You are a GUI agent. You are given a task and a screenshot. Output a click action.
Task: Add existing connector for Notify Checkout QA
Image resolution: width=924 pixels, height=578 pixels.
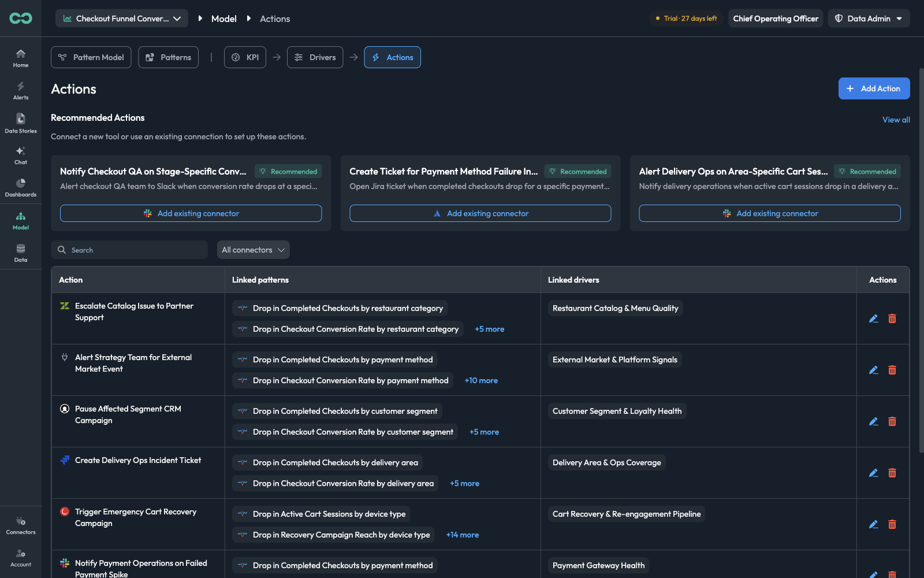tap(191, 213)
